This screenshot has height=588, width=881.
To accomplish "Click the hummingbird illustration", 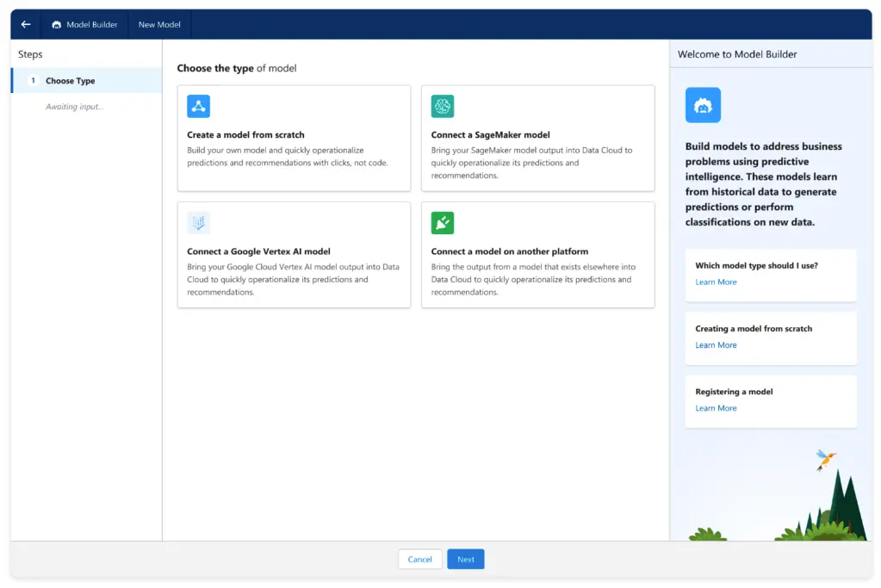I will click(x=826, y=461).
